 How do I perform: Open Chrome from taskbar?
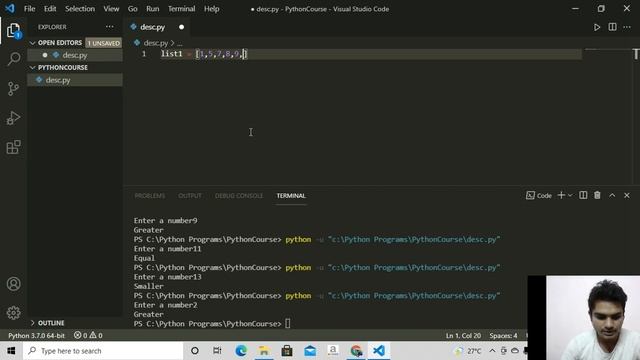(356, 351)
